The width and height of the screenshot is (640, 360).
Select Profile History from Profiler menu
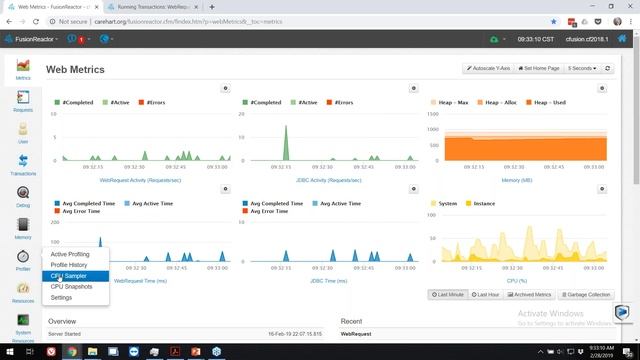(x=76, y=265)
